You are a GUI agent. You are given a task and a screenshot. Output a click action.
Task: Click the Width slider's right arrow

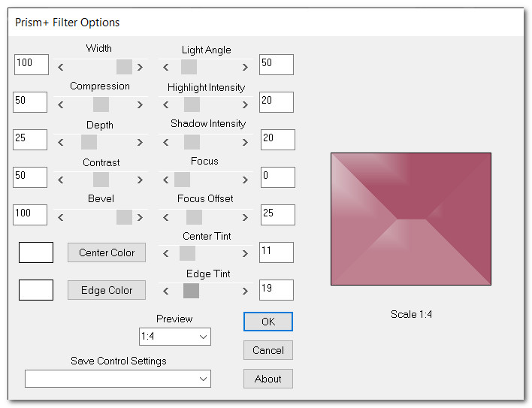coord(140,67)
